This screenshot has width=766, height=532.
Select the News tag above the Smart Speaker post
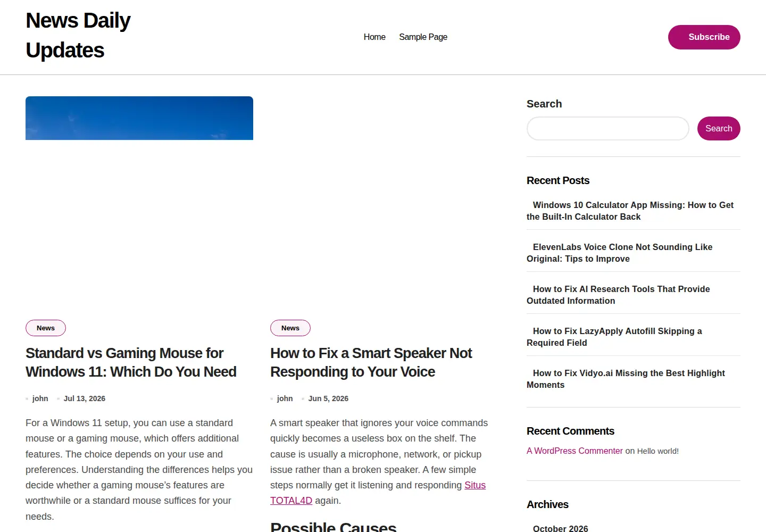(x=290, y=328)
